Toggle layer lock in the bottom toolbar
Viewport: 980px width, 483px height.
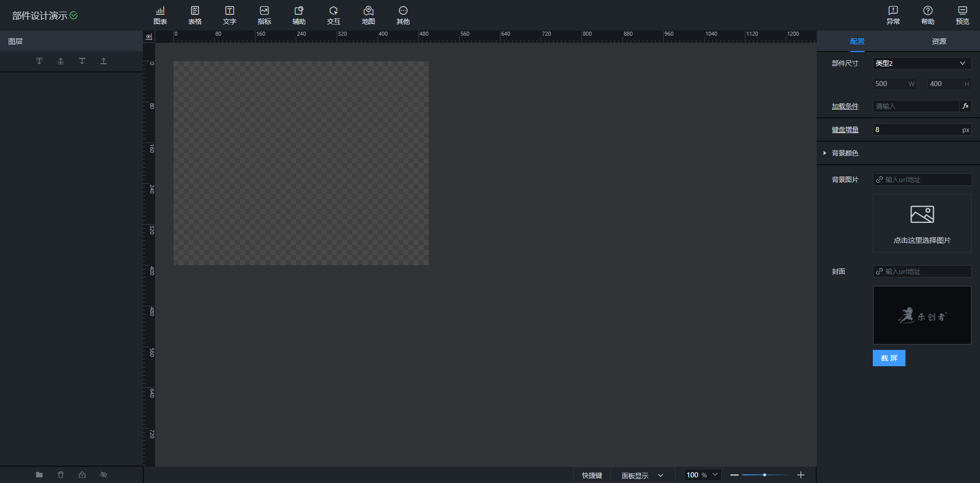(82, 474)
